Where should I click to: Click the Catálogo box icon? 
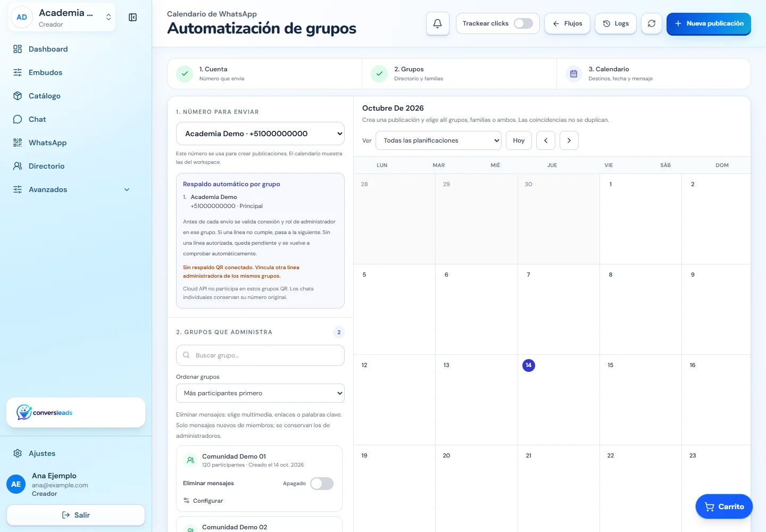[18, 96]
